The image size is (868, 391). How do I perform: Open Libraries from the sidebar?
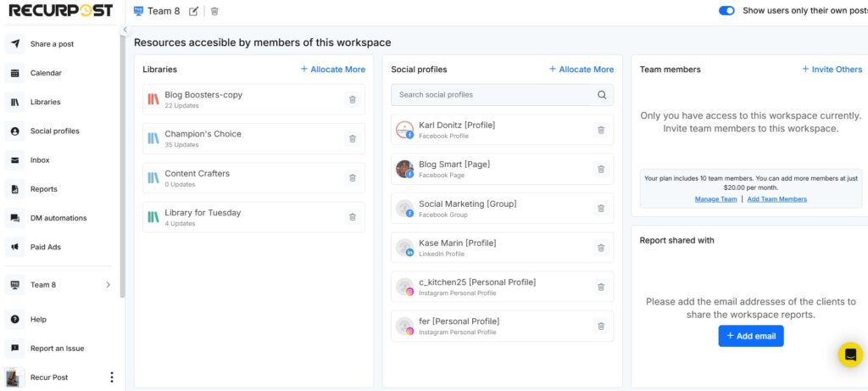[46, 102]
